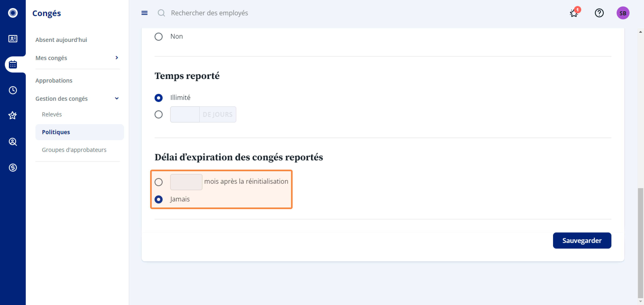The width and height of the screenshot is (644, 305).
Task: Open the time tracking clock icon
Action: point(13,90)
